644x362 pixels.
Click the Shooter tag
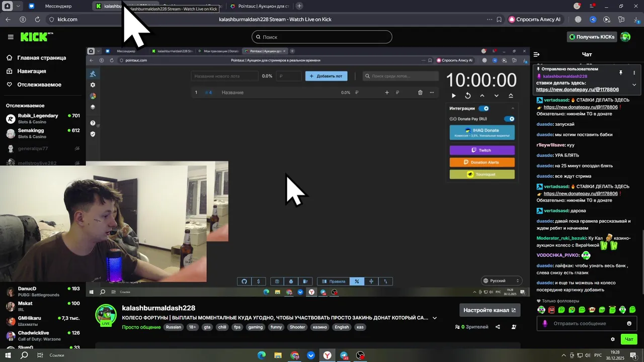297,327
